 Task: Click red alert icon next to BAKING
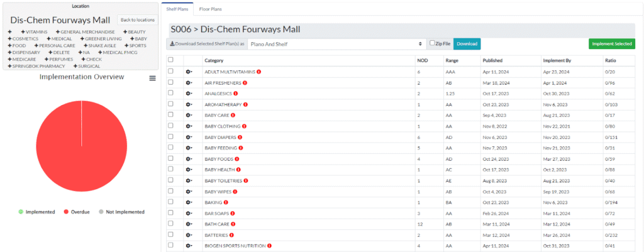226,202
